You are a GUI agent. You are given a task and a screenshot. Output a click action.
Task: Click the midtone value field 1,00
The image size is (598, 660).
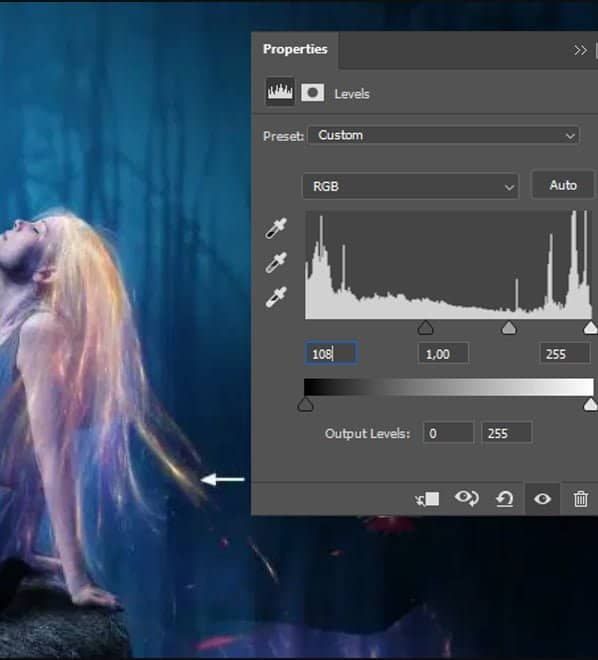443,354
